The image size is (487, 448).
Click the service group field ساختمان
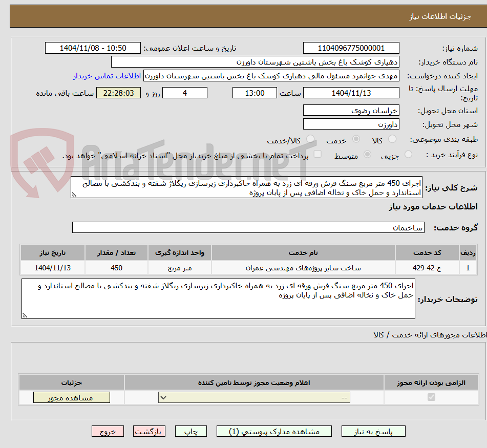tap(248, 227)
